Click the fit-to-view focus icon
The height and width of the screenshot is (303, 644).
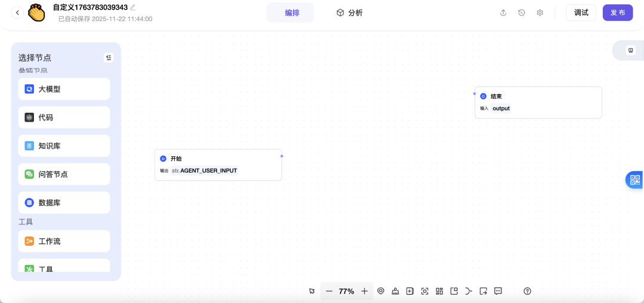click(425, 291)
